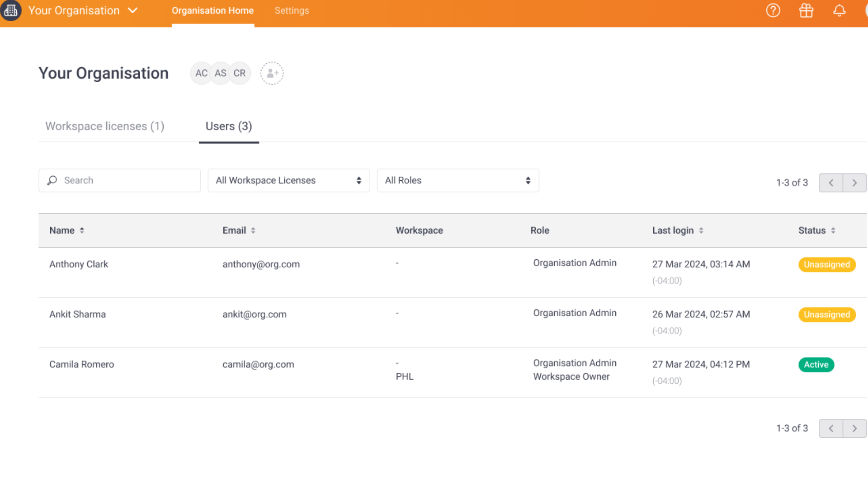Click the invite user dashed avatar icon
This screenshot has height=488, width=868.
tap(272, 73)
